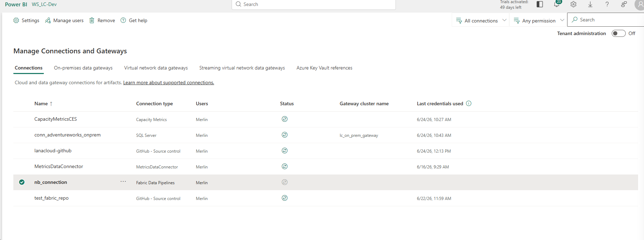Viewport: 644px width, 240px height.
Task: Click the nb_connection name
Action: click(51, 182)
